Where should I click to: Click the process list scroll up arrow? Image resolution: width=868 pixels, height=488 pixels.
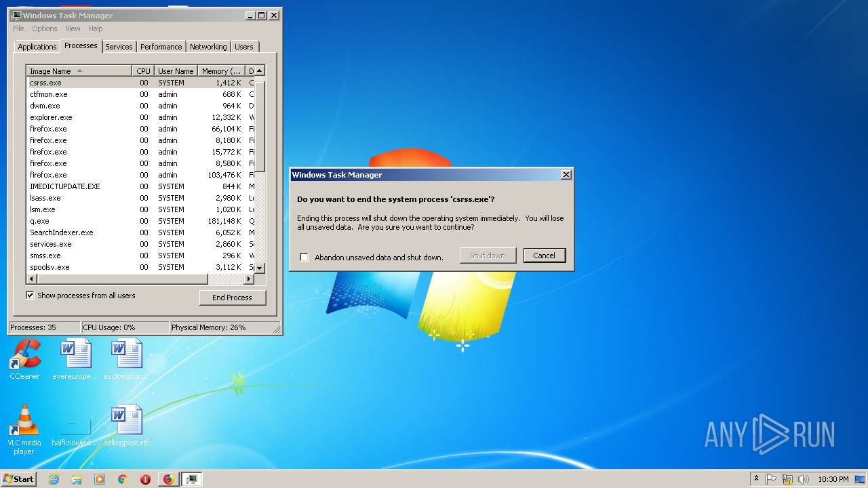pyautogui.click(x=259, y=70)
